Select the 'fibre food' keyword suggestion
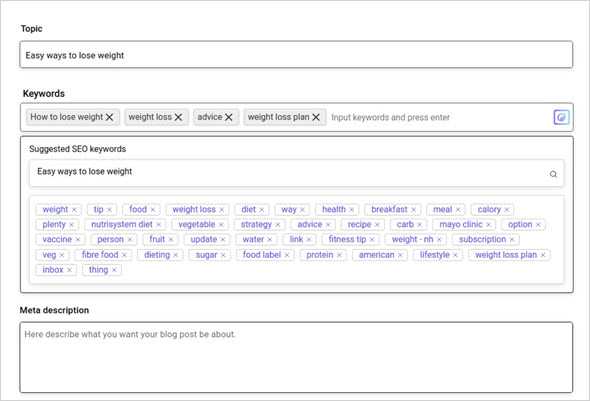The image size is (590, 401). pos(100,255)
